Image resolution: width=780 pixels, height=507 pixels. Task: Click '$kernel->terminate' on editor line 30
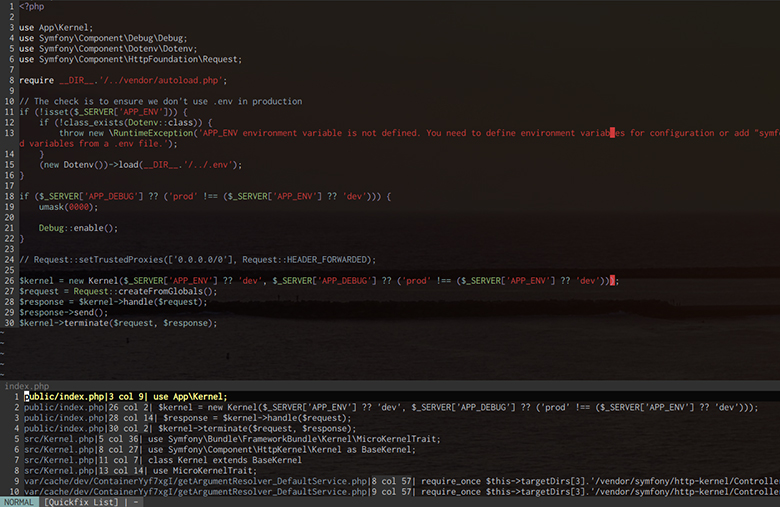pos(118,323)
